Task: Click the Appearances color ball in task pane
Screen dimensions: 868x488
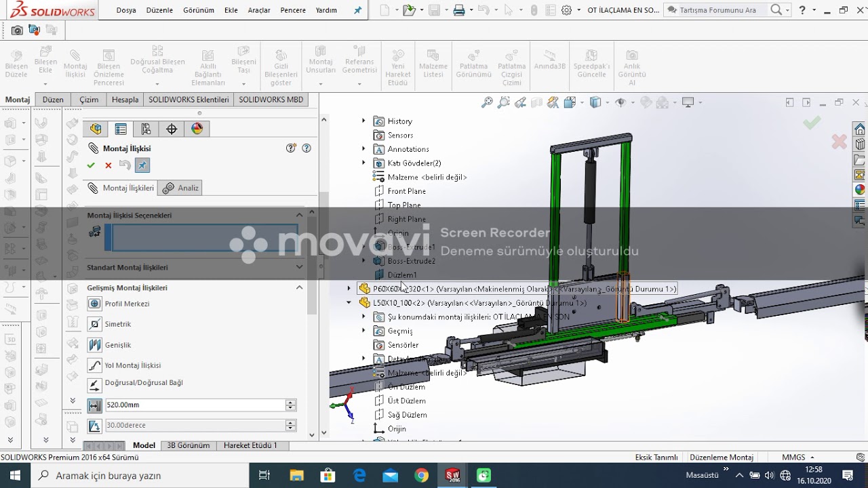Action: (x=860, y=190)
